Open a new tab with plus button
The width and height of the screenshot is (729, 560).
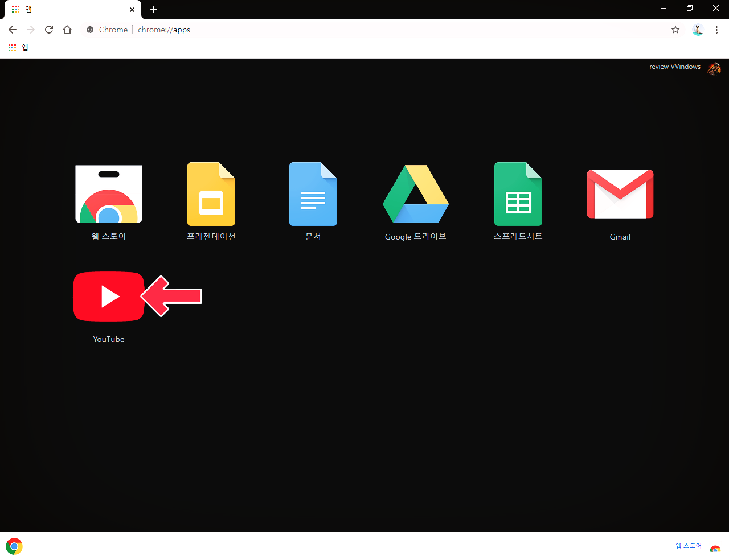tap(154, 10)
